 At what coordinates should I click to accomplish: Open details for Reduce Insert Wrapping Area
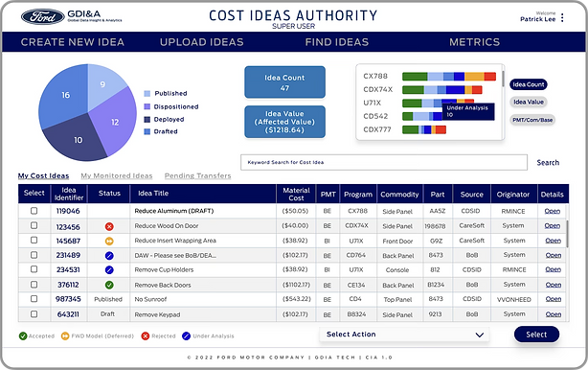tap(554, 241)
